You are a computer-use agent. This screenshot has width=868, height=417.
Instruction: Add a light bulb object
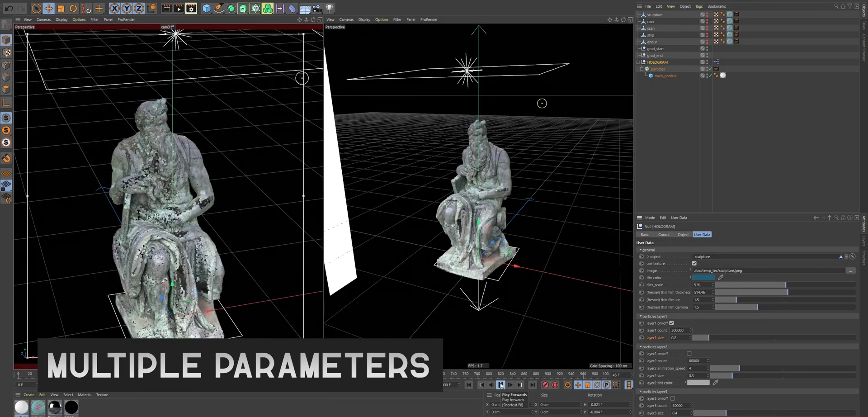(x=330, y=8)
